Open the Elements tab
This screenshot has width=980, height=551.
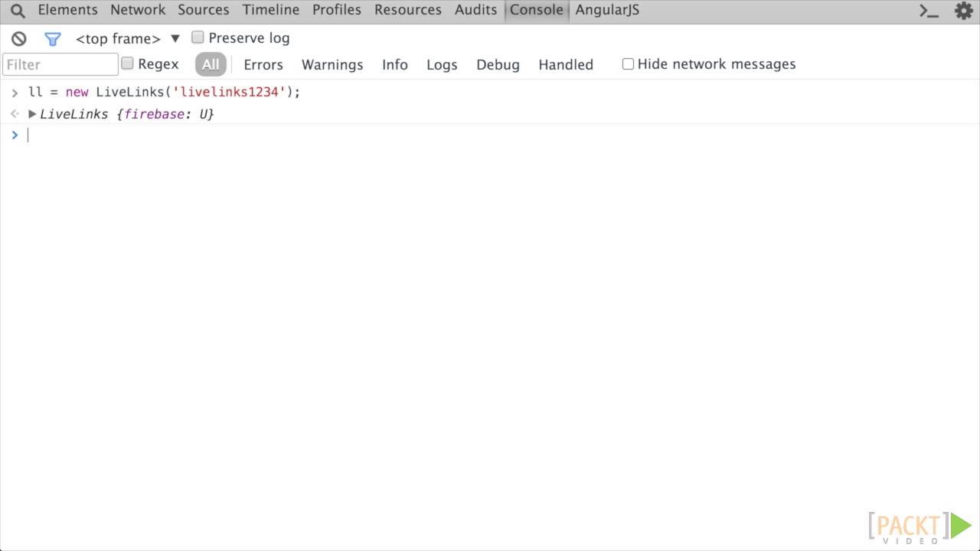pos(67,10)
